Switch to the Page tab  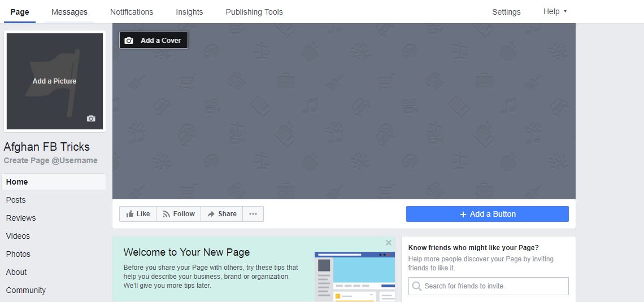(x=20, y=12)
